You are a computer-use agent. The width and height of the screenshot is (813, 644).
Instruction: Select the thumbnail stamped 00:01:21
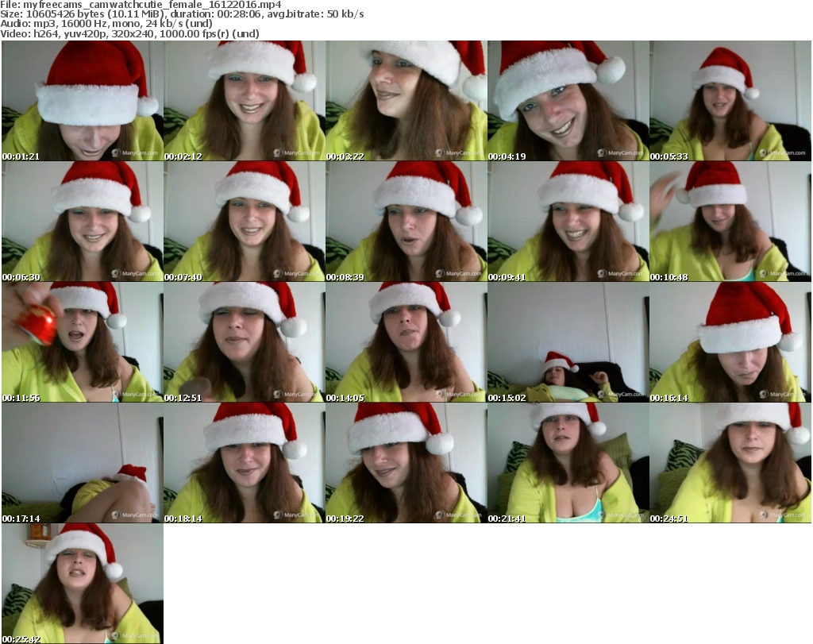83,101
